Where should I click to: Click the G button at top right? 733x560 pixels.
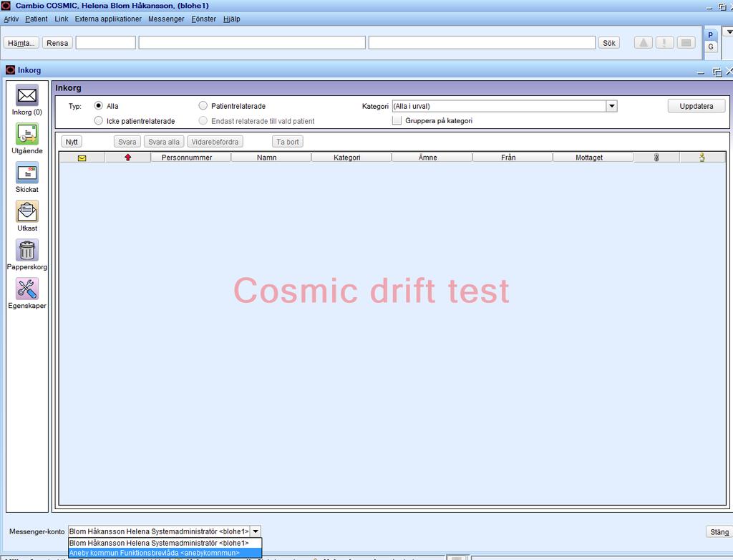click(x=711, y=47)
